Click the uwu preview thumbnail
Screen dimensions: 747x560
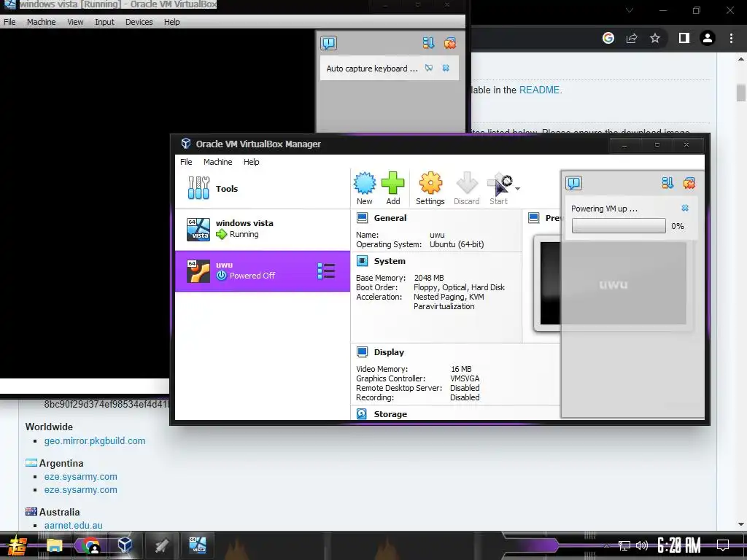[x=613, y=284]
